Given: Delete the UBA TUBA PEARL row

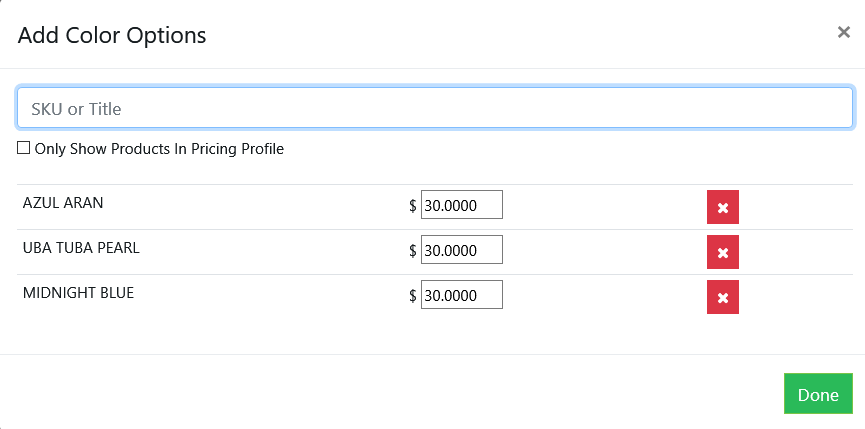Looking at the screenshot, I should point(722,252).
